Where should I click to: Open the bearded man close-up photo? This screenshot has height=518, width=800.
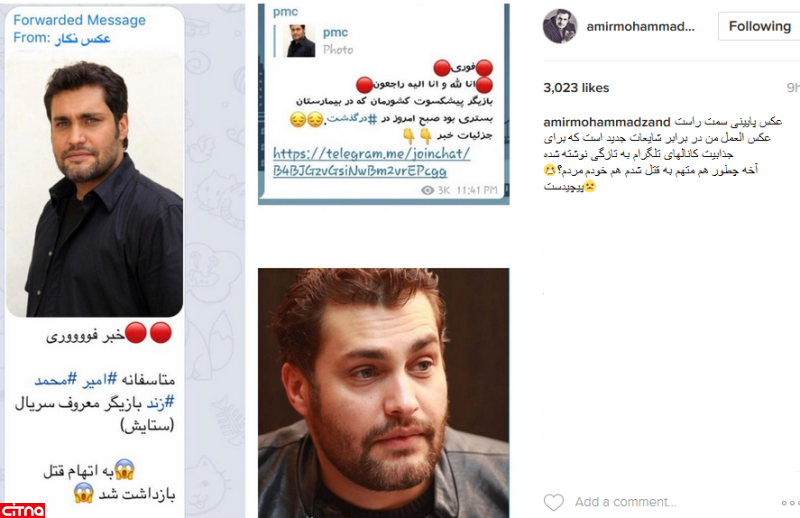383,393
